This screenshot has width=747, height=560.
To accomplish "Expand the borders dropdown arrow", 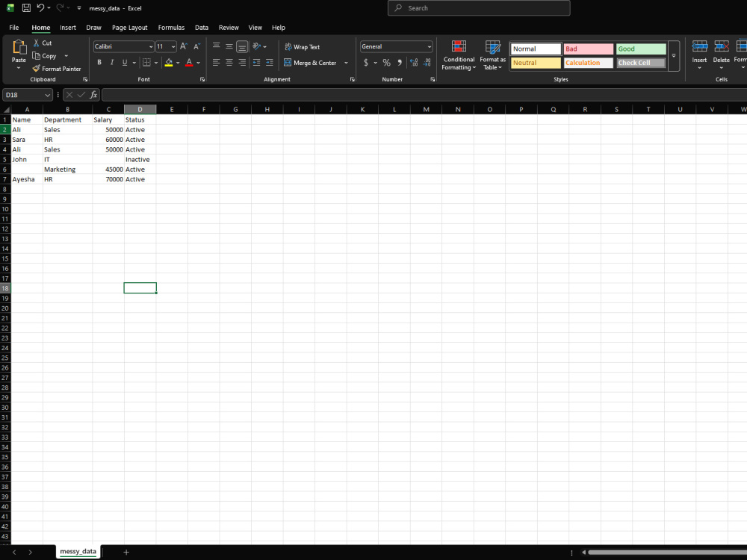I will pyautogui.click(x=156, y=63).
